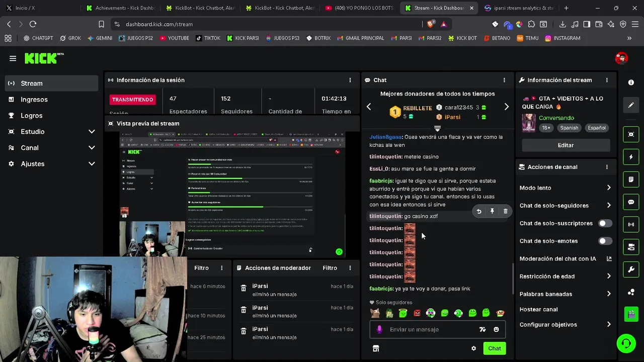Delete the go casino xdf chat message
This screenshot has height=362, width=644.
505,212
